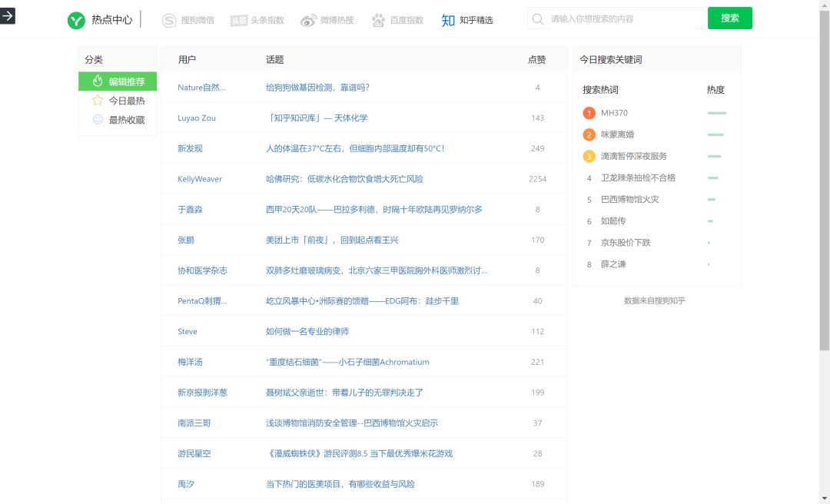The height and width of the screenshot is (504, 830).
Task: Open the 微博热搜 Weibo icon
Action: [308, 20]
